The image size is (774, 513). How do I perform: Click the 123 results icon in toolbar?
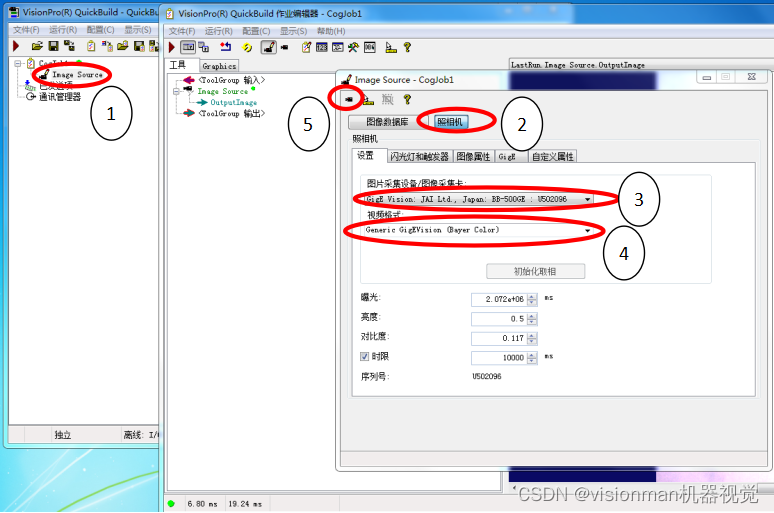(322, 47)
